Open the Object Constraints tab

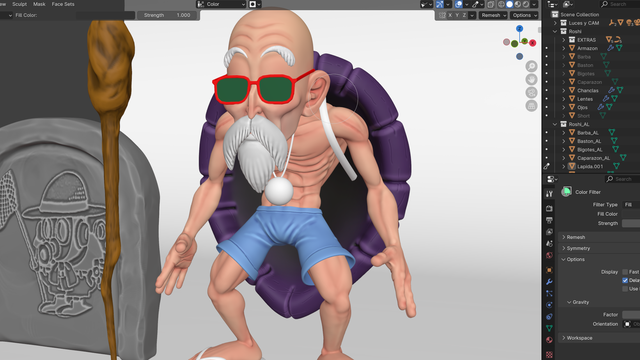pos(549,317)
